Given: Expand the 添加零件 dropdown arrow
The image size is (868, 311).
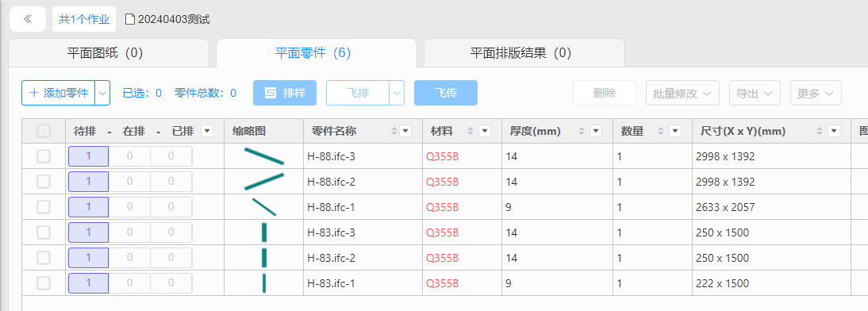Looking at the screenshot, I should tap(102, 93).
